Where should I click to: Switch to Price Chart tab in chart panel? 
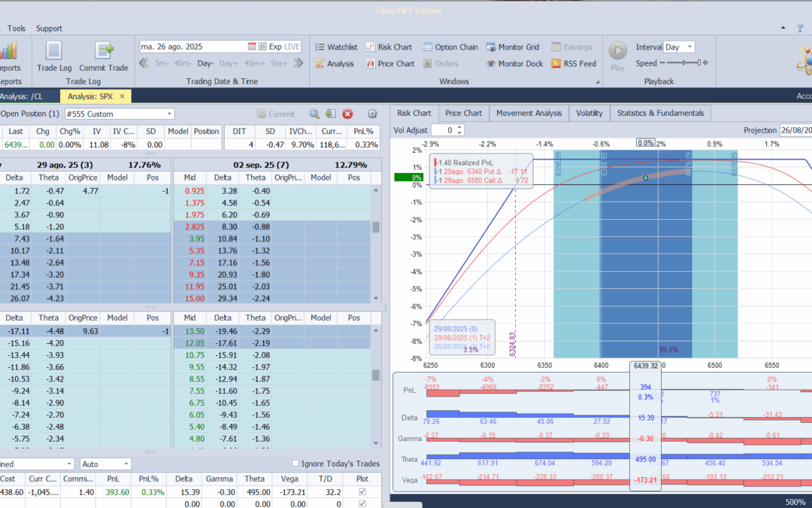pos(463,113)
